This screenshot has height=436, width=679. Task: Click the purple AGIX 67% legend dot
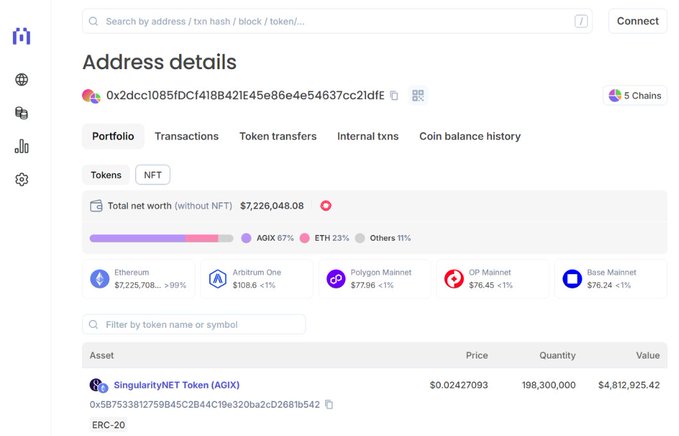pos(246,238)
